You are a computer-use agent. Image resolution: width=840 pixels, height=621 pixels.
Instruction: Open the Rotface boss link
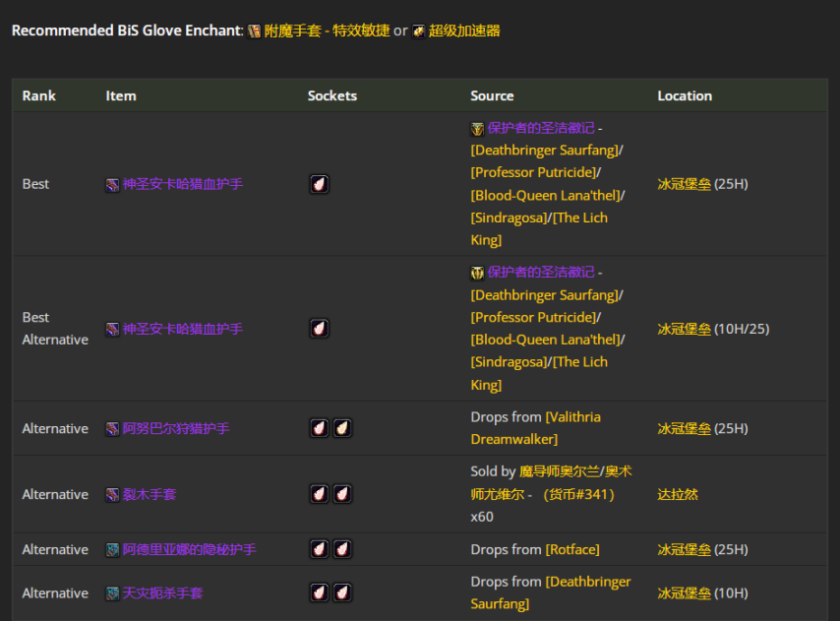click(x=571, y=549)
